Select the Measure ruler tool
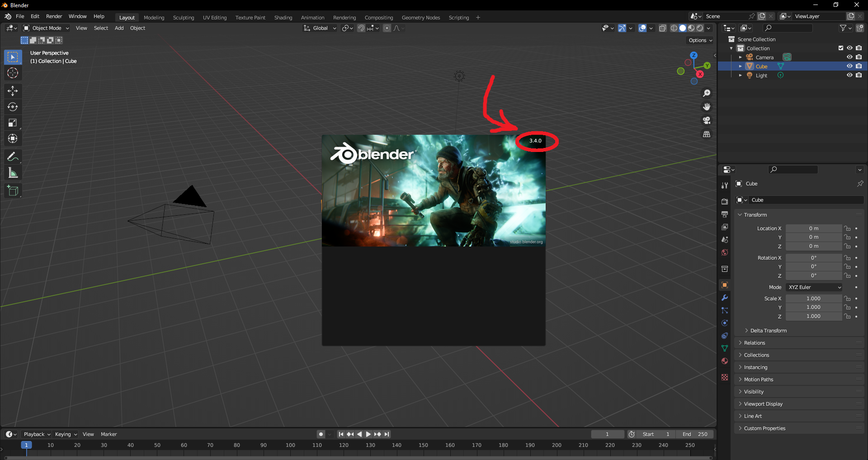868x460 pixels. pos(13,173)
